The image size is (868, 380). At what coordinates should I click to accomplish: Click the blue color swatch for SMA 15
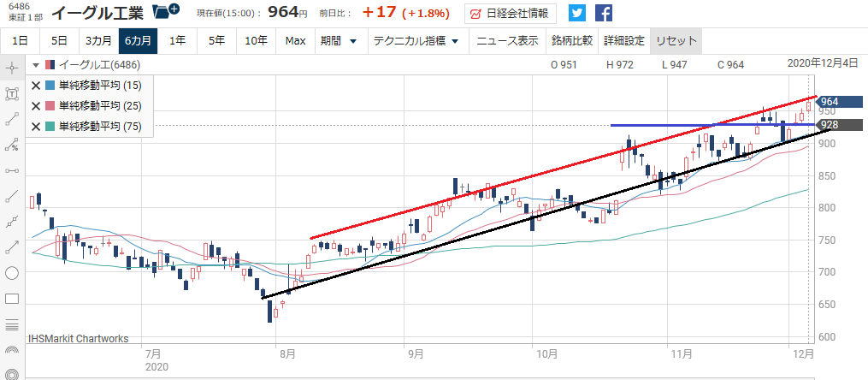(x=50, y=86)
